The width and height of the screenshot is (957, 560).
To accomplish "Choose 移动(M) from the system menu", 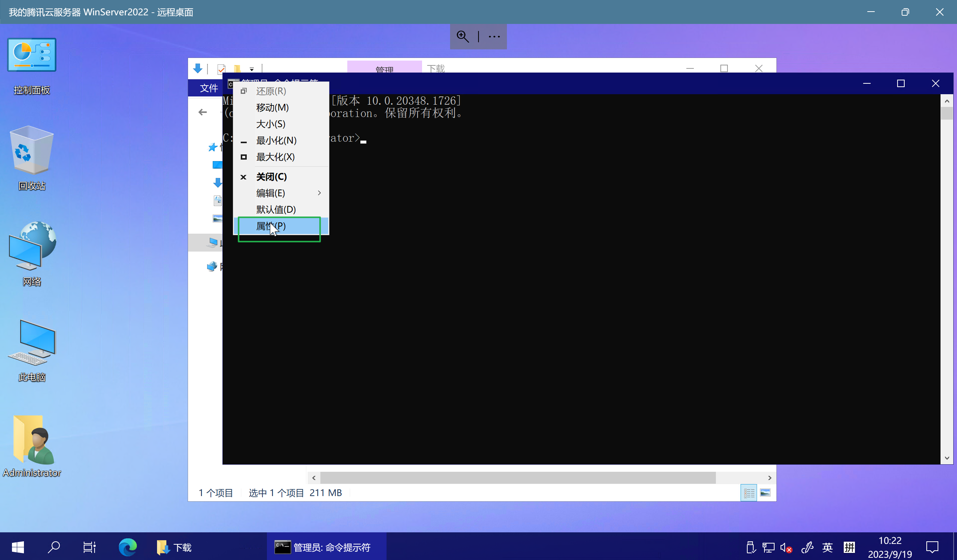I will tap(281, 107).
